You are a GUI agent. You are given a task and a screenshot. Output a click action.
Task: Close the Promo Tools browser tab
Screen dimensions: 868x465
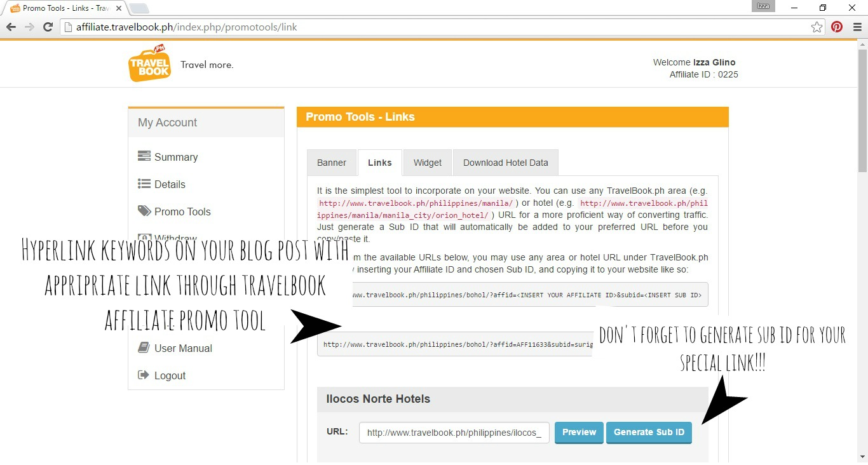click(119, 8)
